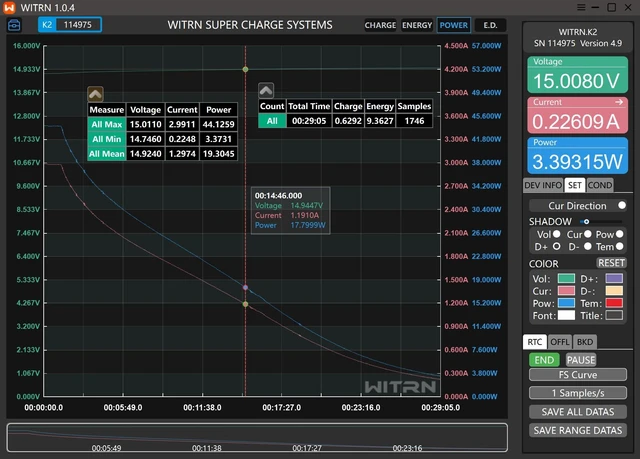Pick the D+ purple color swatch
This screenshot has height=459, width=640.
click(614, 279)
